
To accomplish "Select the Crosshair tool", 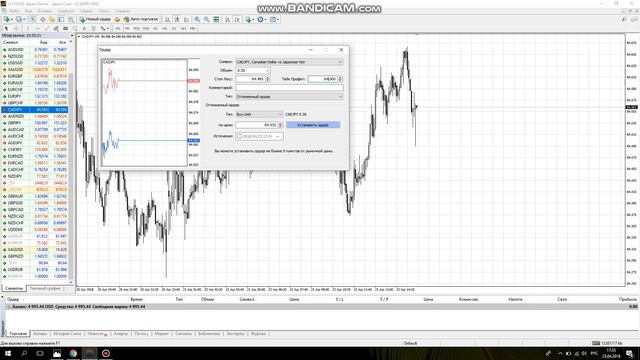I will (x=16, y=29).
